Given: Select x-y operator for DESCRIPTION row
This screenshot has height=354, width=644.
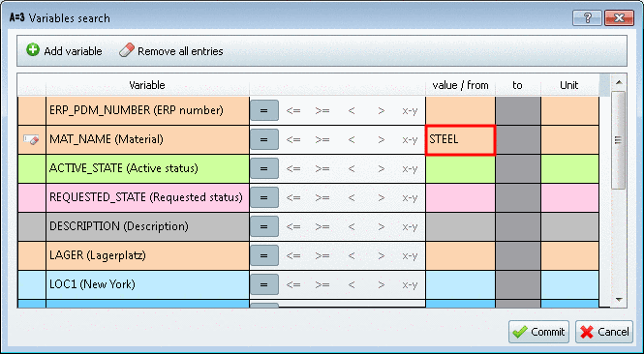Looking at the screenshot, I should (410, 226).
